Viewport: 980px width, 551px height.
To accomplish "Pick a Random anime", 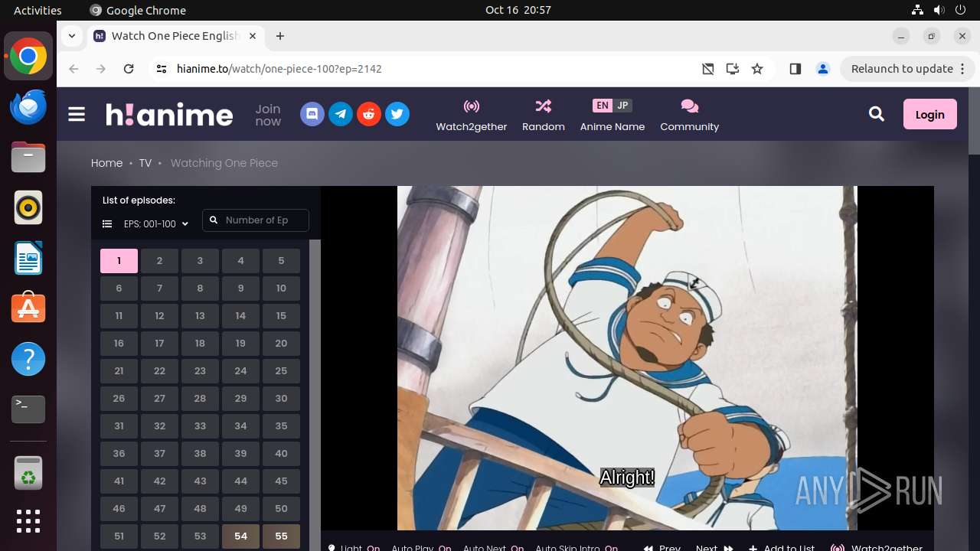I will [x=544, y=116].
